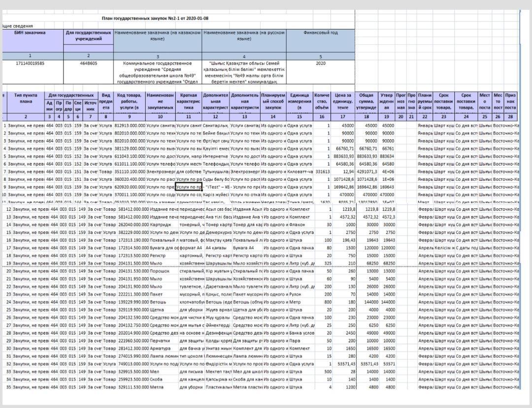Click price cell '53571,43' in column 17
Image resolution: width=532 pixels, height=408 pixels.
click(345, 364)
